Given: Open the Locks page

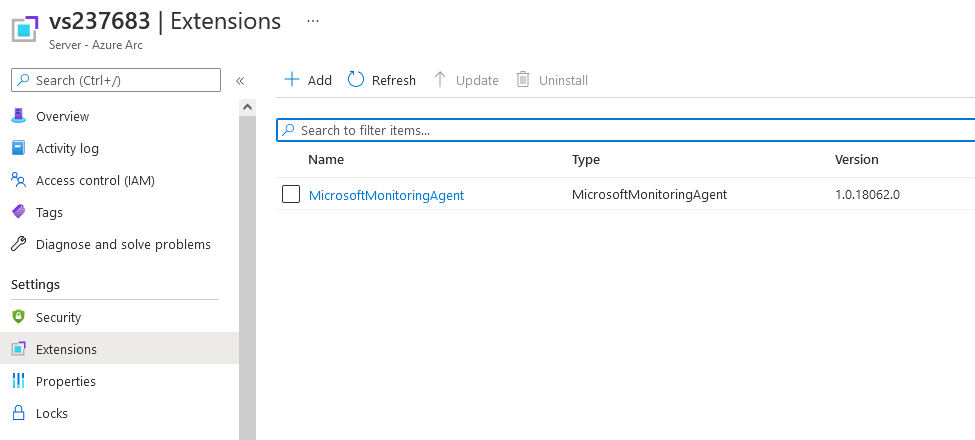Looking at the screenshot, I should click(52, 413).
